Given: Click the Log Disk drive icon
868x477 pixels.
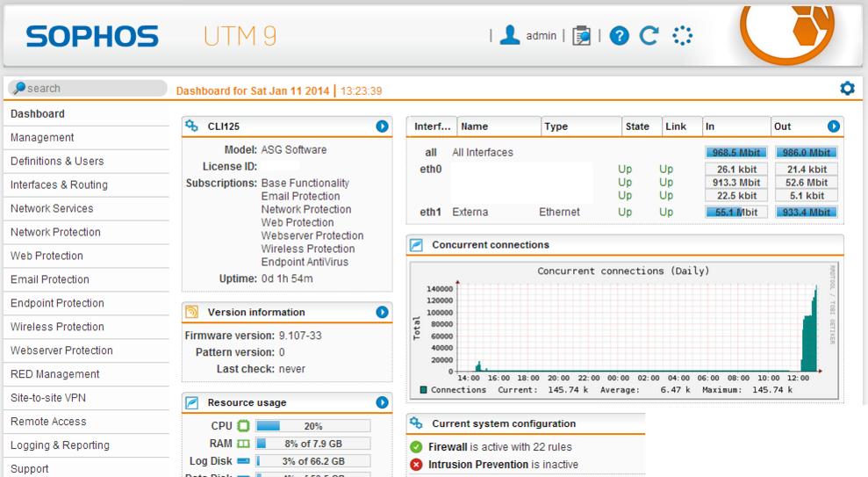Looking at the screenshot, I should [x=244, y=461].
